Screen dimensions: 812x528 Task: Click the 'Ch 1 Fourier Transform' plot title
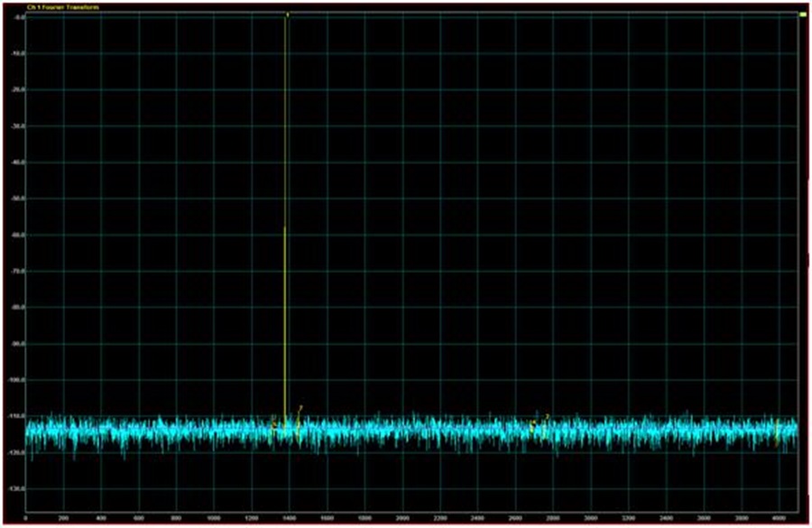pyautogui.click(x=62, y=7)
